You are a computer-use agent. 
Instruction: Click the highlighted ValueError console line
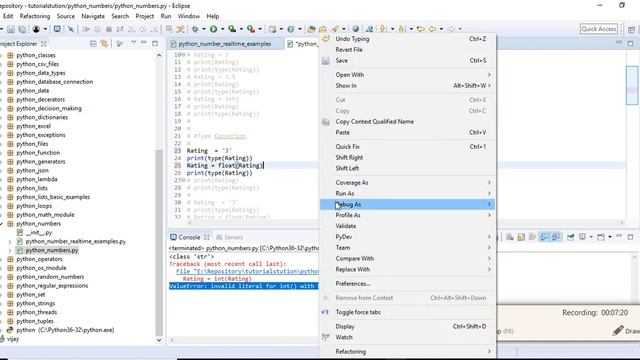tap(244, 286)
